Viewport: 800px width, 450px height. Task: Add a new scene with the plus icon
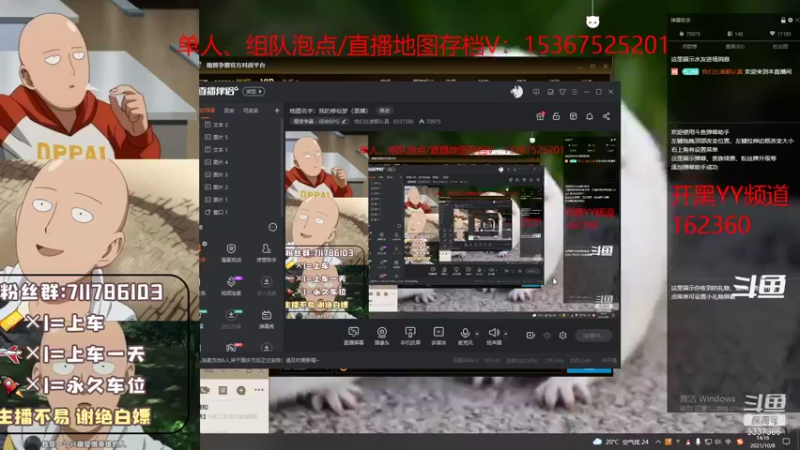(277, 110)
